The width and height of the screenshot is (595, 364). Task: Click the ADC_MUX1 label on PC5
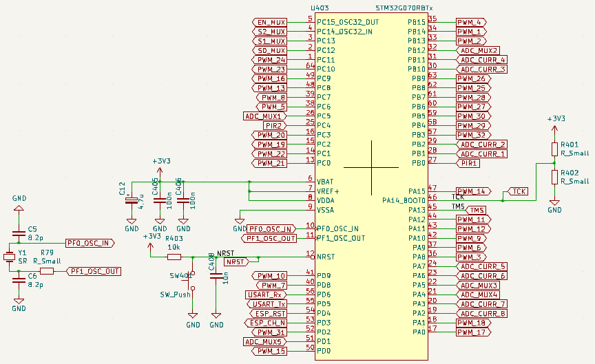pos(265,116)
